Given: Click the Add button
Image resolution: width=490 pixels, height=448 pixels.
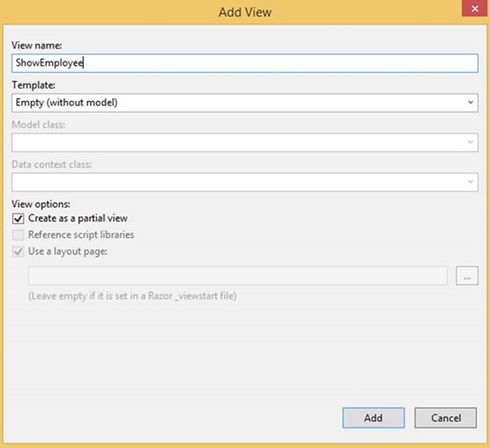Looking at the screenshot, I should (x=373, y=418).
